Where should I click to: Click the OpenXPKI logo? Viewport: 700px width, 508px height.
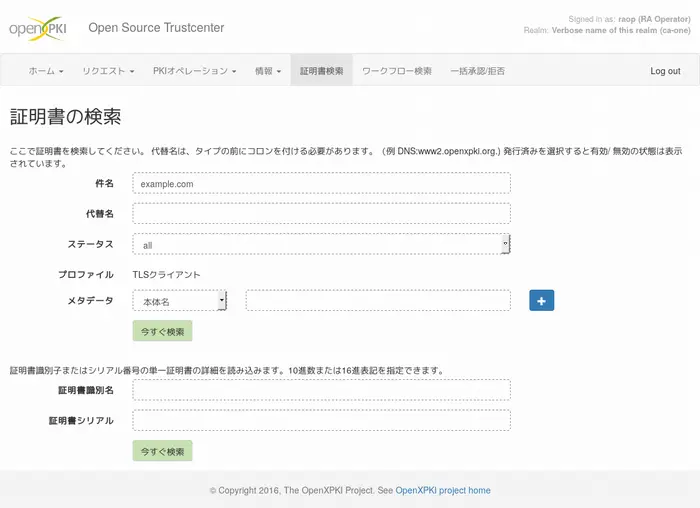[x=38, y=29]
